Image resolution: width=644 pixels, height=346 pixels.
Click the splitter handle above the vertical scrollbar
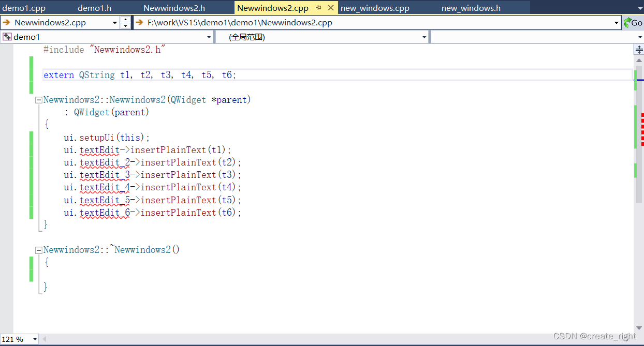pyautogui.click(x=639, y=49)
